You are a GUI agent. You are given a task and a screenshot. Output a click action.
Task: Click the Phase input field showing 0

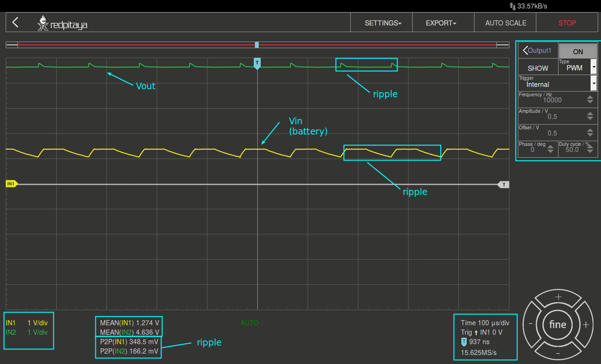[x=533, y=149]
